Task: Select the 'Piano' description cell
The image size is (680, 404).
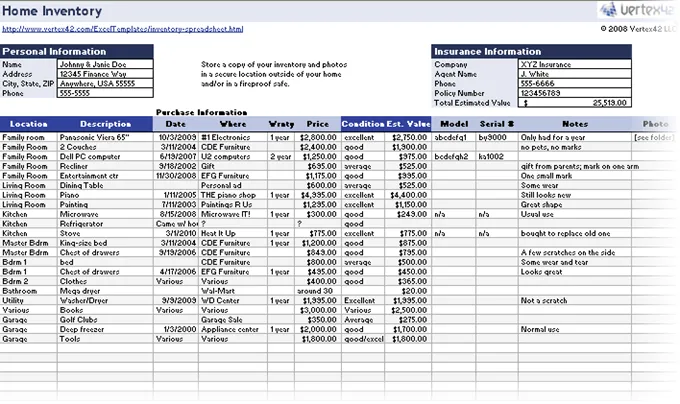Action: click(105, 195)
